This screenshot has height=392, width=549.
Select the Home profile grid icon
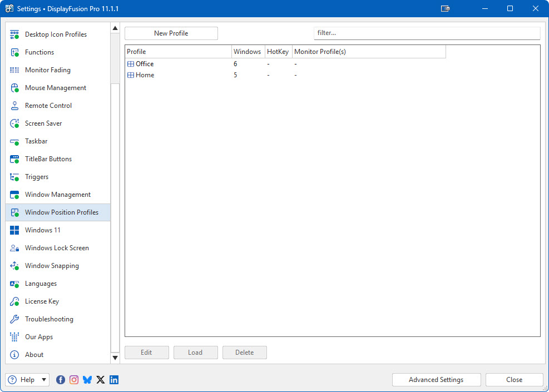131,75
